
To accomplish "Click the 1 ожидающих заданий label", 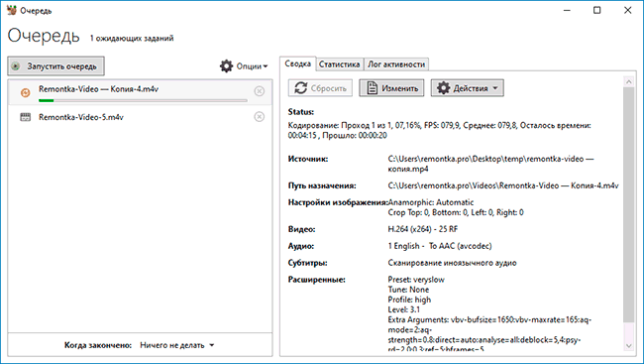I will coord(132,39).
